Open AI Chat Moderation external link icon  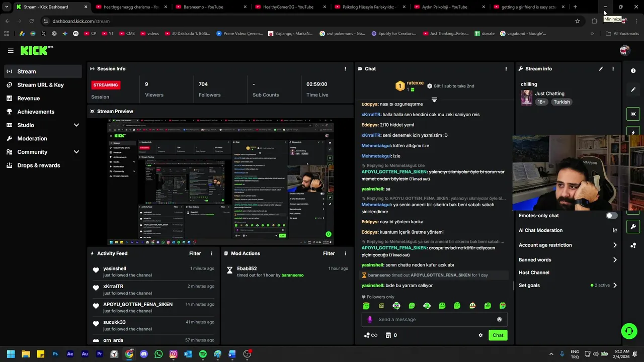[x=615, y=230]
